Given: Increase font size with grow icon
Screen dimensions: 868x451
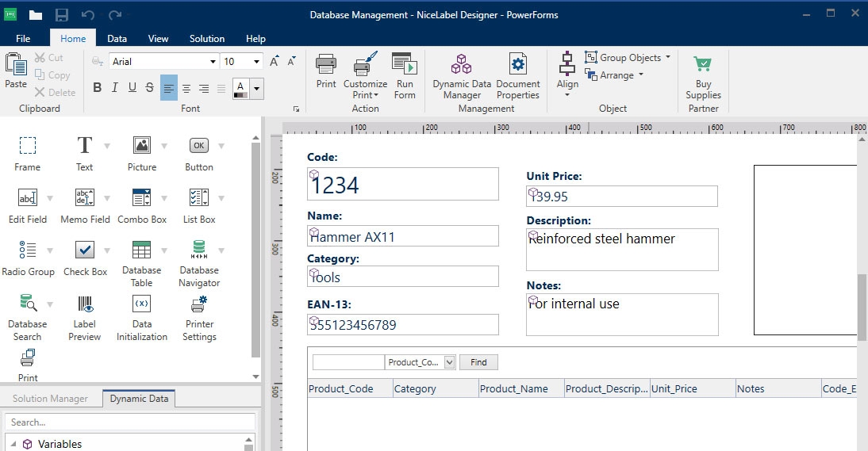Looking at the screenshot, I should pyautogui.click(x=274, y=61).
